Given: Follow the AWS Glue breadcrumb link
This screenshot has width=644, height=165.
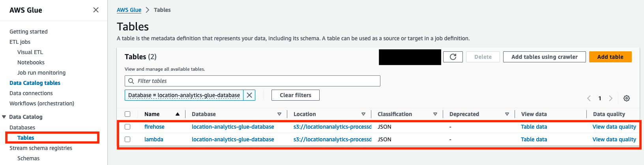Looking at the screenshot, I should point(129,10).
